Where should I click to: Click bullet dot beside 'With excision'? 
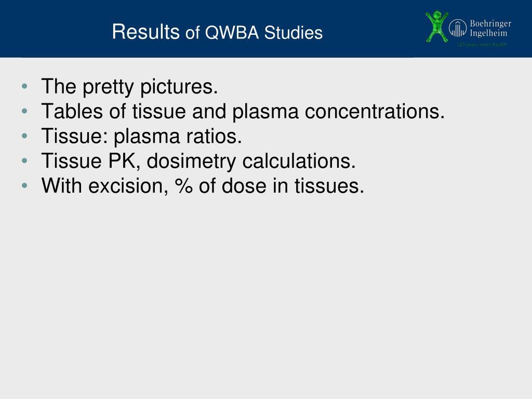(x=24, y=185)
